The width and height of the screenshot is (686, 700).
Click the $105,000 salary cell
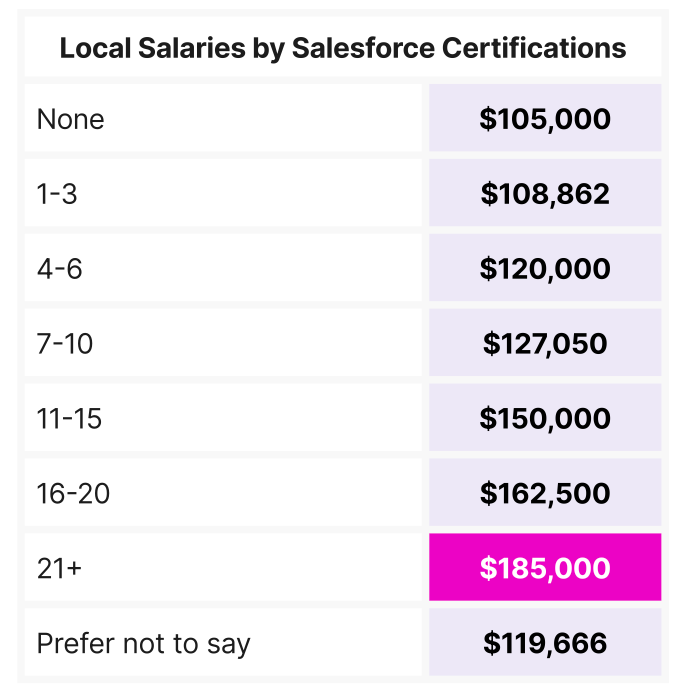click(545, 119)
